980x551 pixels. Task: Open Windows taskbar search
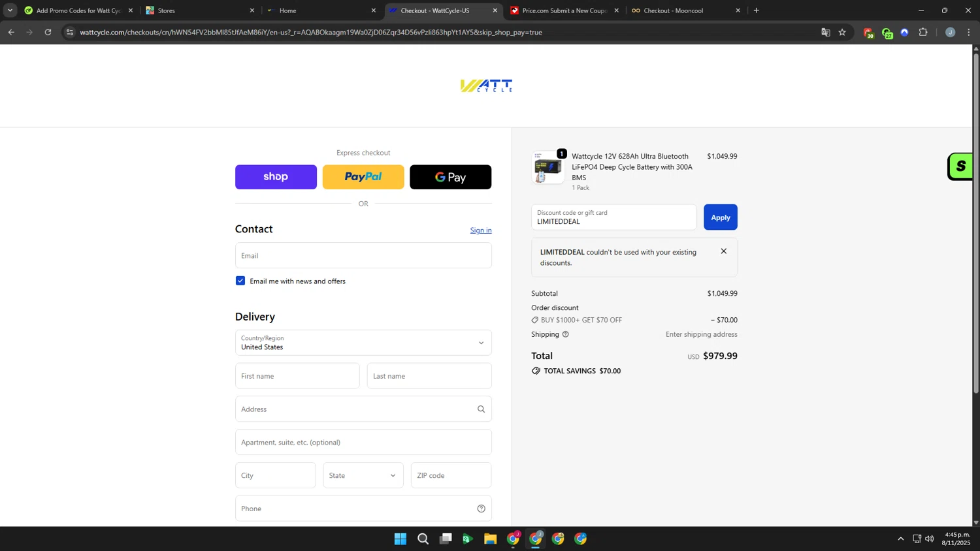[423, 539]
